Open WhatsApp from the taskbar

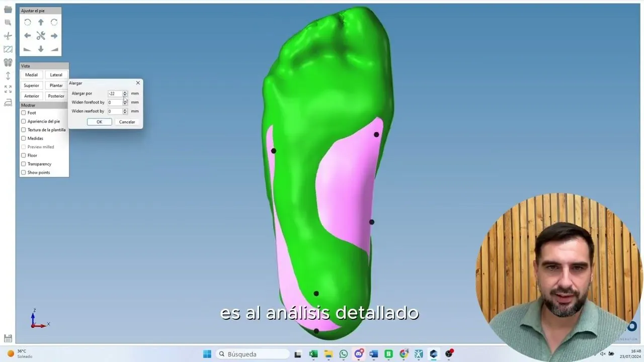click(344, 354)
